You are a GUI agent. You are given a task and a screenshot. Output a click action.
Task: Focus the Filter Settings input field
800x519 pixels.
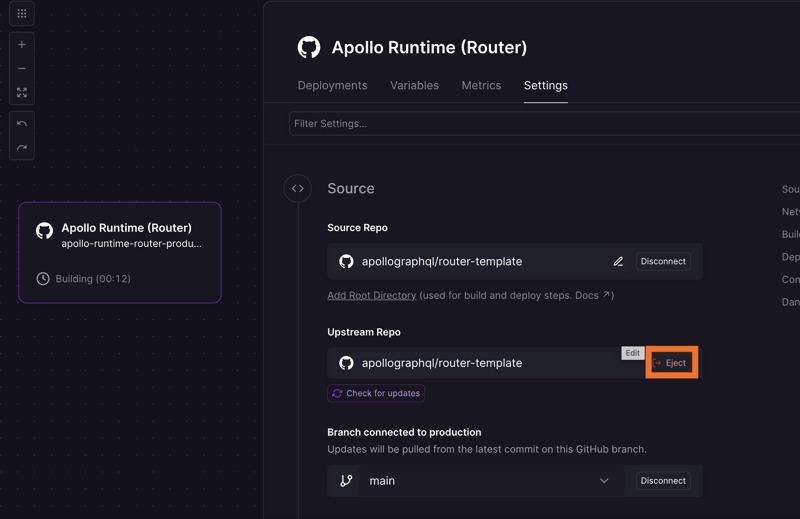[540, 124]
